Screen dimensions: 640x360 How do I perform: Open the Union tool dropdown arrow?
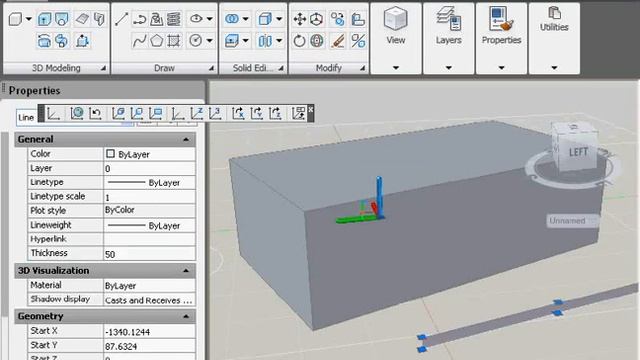pos(245,19)
